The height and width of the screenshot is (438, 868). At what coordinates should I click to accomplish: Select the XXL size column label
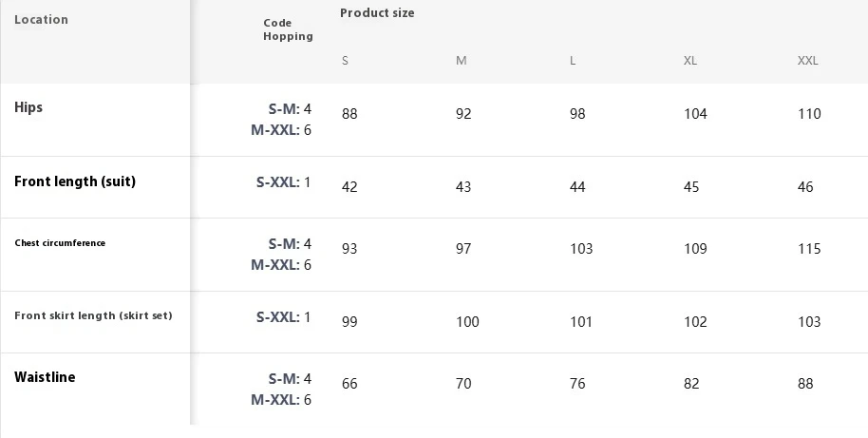807,61
